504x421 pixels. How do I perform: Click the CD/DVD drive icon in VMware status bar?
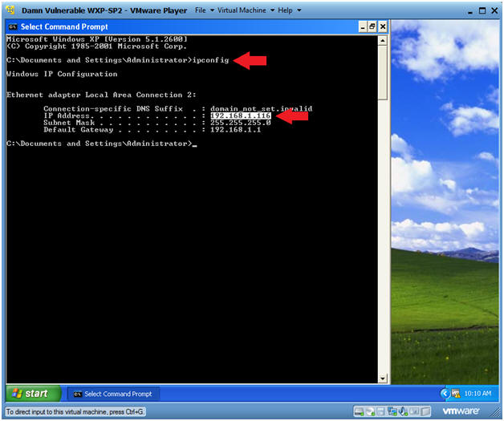click(x=370, y=411)
